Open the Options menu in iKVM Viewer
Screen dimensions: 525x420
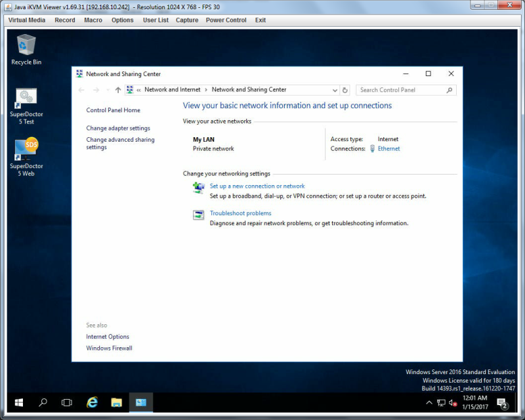[123, 20]
